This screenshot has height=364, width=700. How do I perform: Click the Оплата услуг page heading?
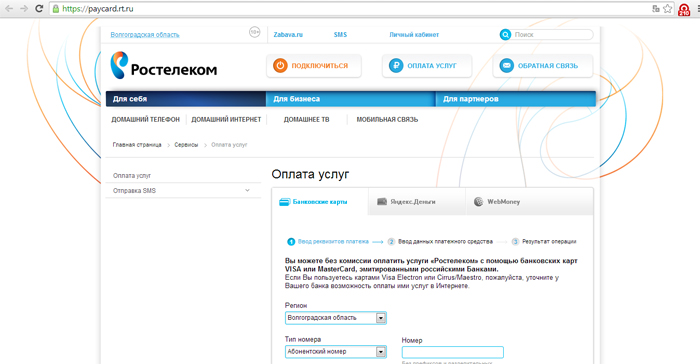[x=310, y=174]
